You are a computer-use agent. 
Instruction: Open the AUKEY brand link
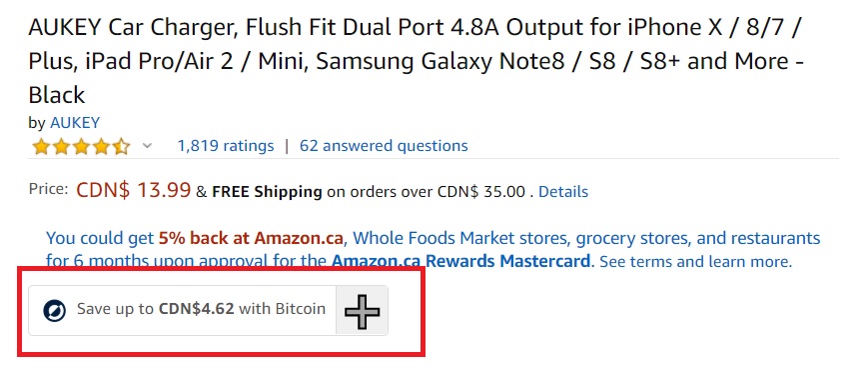pyautogui.click(x=75, y=123)
